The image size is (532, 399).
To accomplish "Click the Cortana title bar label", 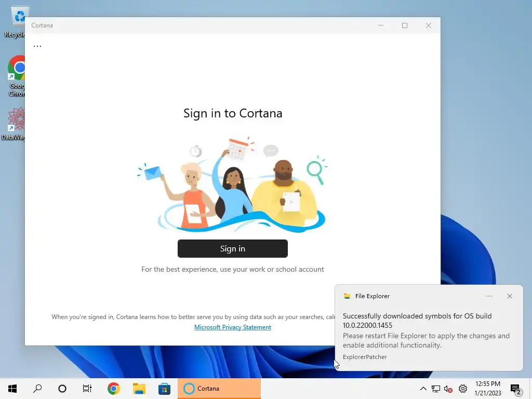I will (x=42, y=25).
